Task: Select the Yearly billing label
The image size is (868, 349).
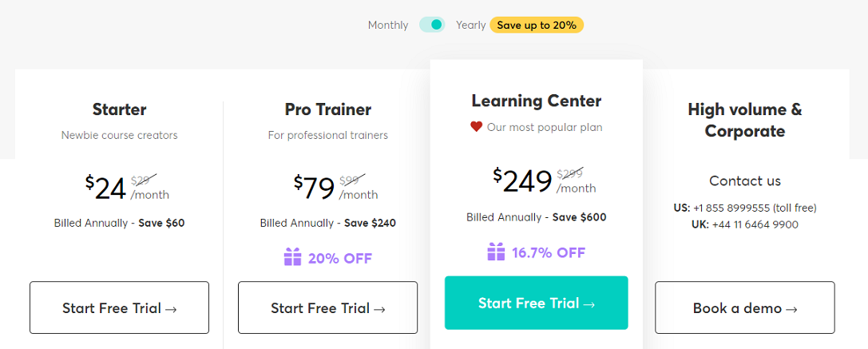Action: (470, 26)
